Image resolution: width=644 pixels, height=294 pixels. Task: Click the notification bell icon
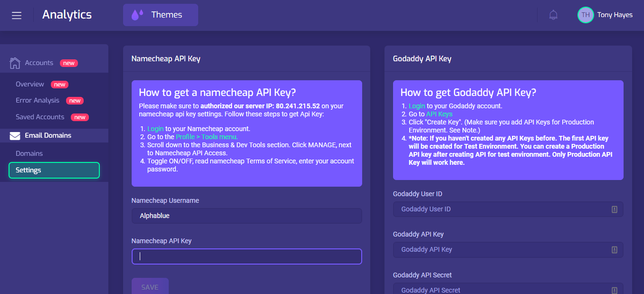pyautogui.click(x=553, y=15)
